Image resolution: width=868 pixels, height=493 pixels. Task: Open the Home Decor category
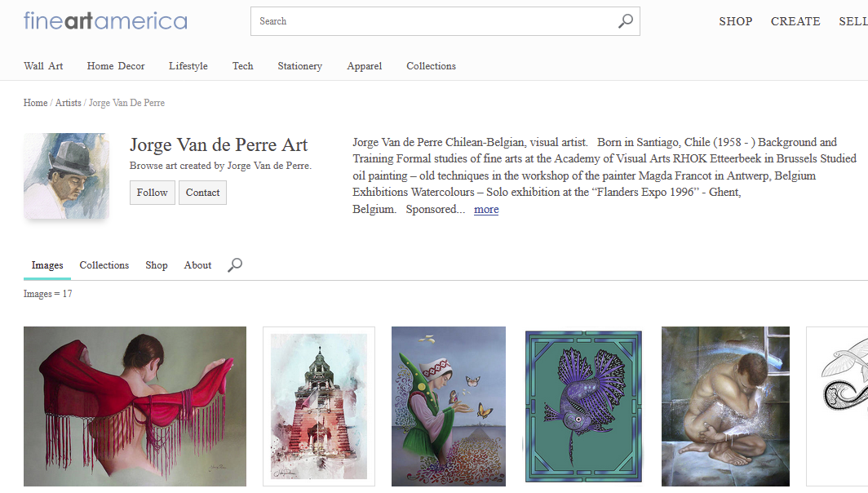(x=116, y=66)
